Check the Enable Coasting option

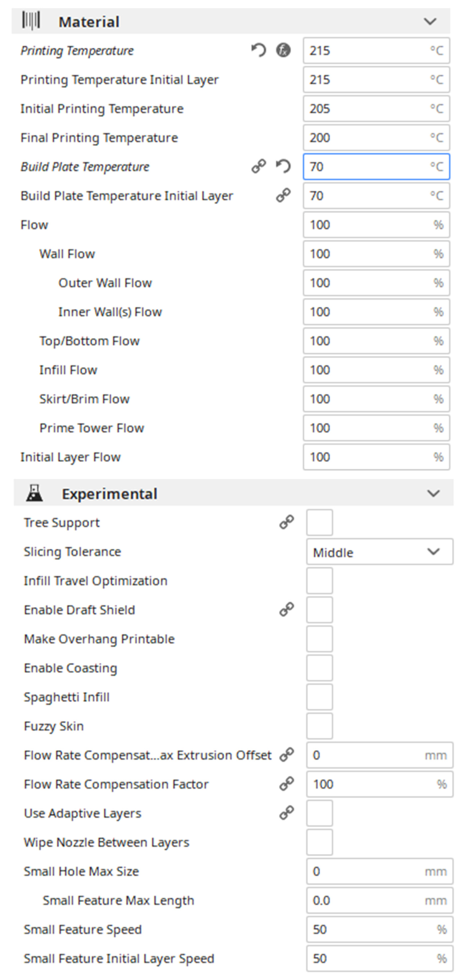[319, 668]
